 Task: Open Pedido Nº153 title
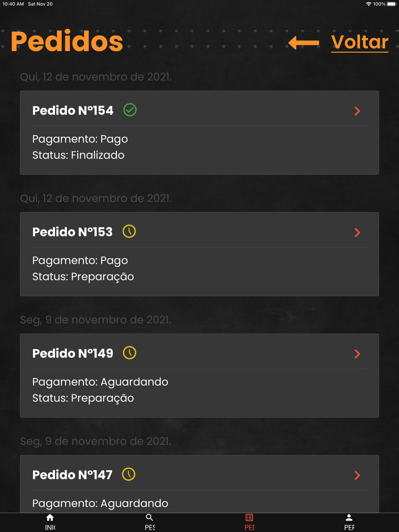[73, 232]
